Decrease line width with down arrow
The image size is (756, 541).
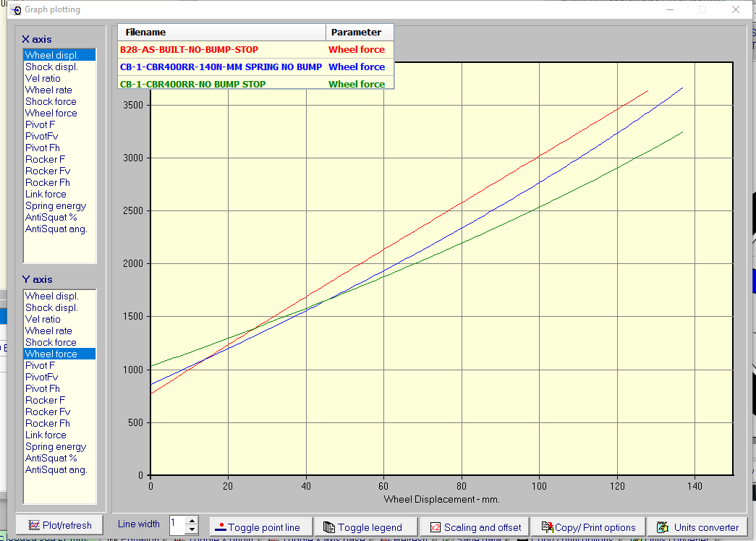point(192,530)
